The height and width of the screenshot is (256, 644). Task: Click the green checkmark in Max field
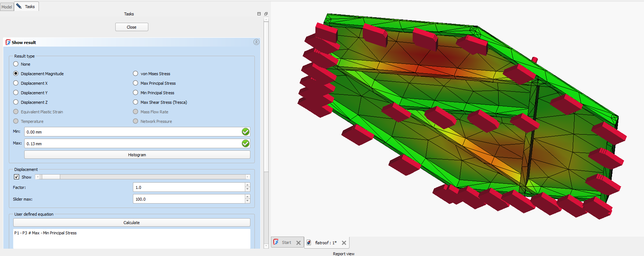(x=246, y=143)
